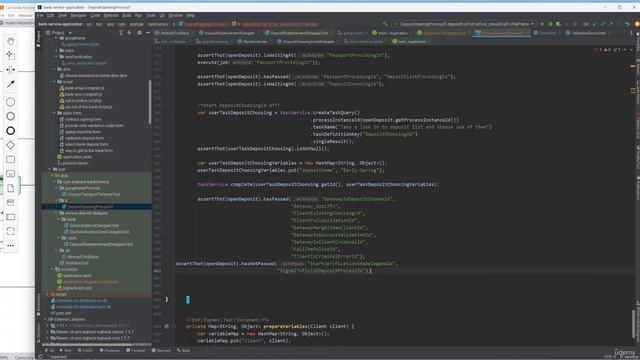The height and width of the screenshot is (360, 640).
Task: Open the Window menu
Action: tap(176, 16)
